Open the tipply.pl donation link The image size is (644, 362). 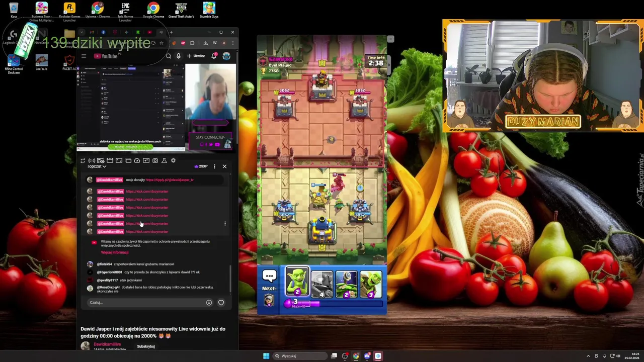tap(170, 179)
